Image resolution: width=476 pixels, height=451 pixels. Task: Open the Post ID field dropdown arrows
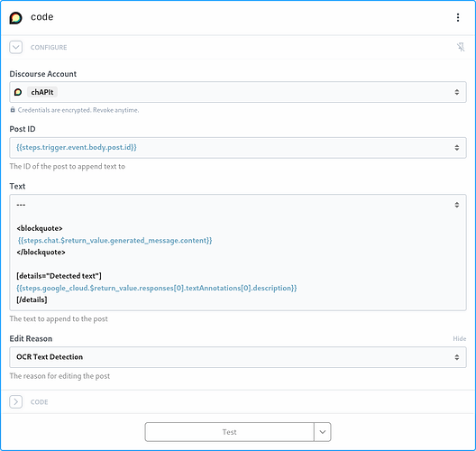[x=456, y=148]
